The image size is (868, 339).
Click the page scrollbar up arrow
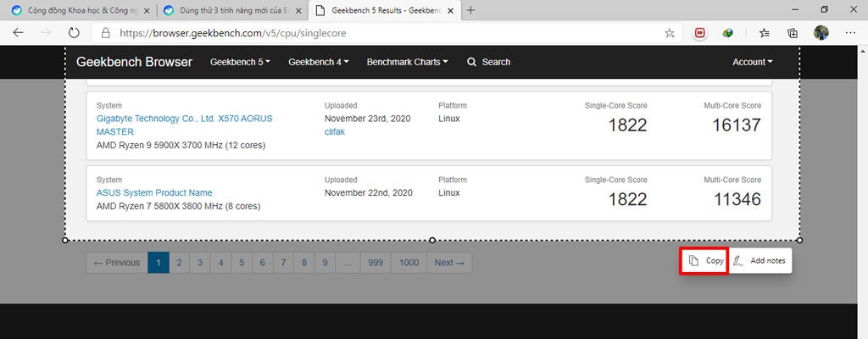point(862,50)
